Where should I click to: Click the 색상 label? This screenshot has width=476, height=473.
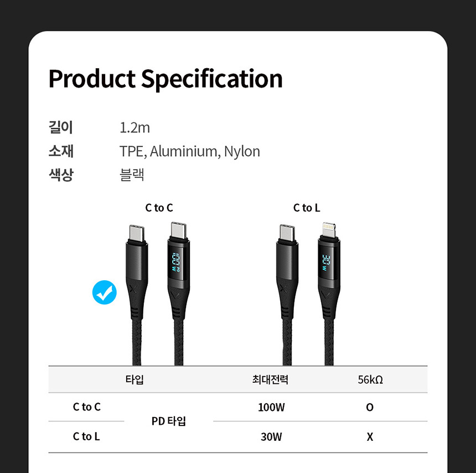(x=61, y=175)
